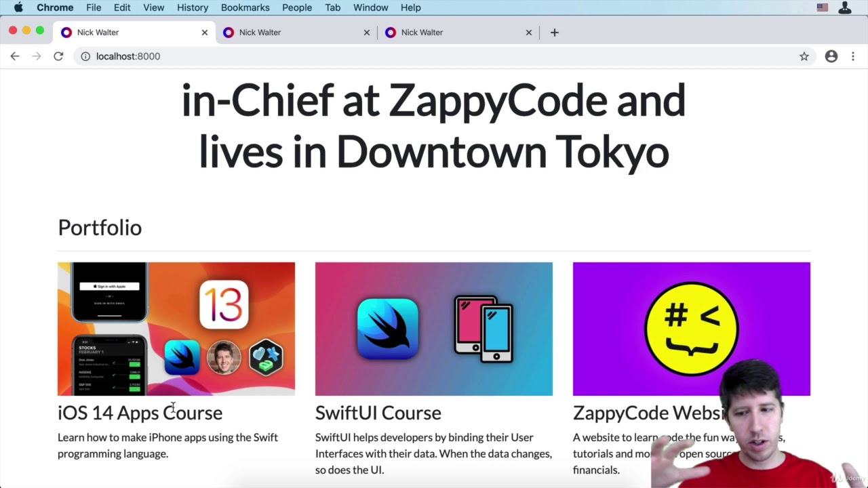Open the History menu
868x488 pixels.
click(x=193, y=7)
